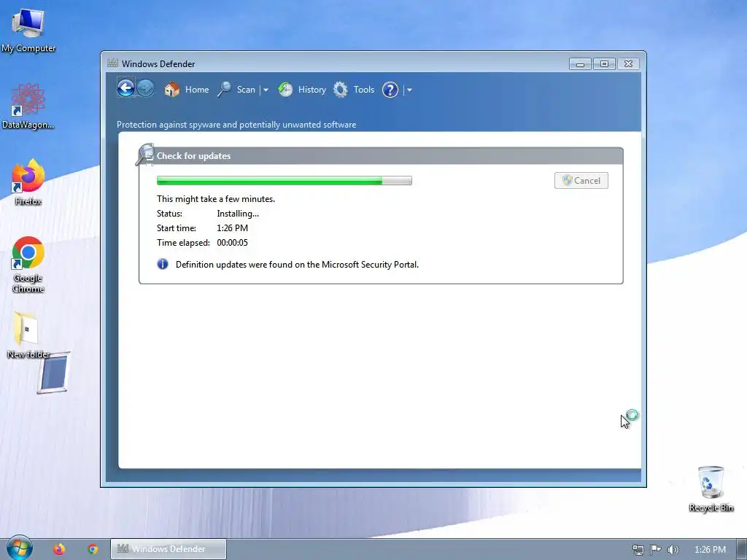The height and width of the screenshot is (560, 747).
Task: Open the Home house icon
Action: (171, 89)
